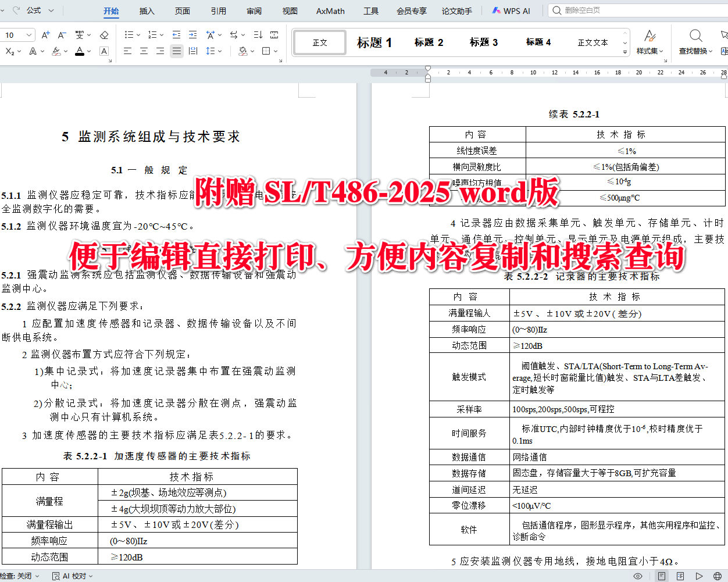Decrease font size with A- button

click(62, 35)
